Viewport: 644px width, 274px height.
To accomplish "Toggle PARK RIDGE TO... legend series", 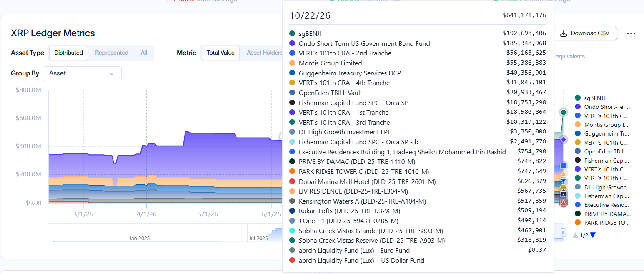I will point(602,223).
